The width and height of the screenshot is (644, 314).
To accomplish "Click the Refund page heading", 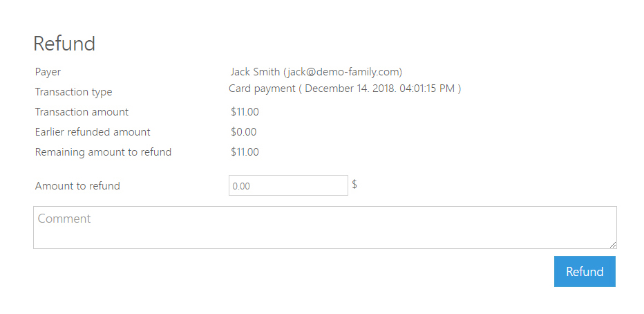I will (x=64, y=44).
